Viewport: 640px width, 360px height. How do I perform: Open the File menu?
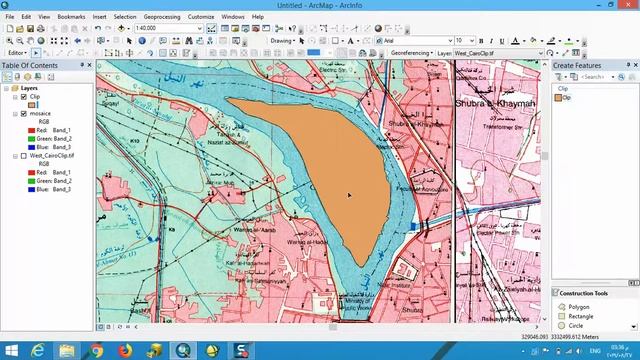(10, 17)
